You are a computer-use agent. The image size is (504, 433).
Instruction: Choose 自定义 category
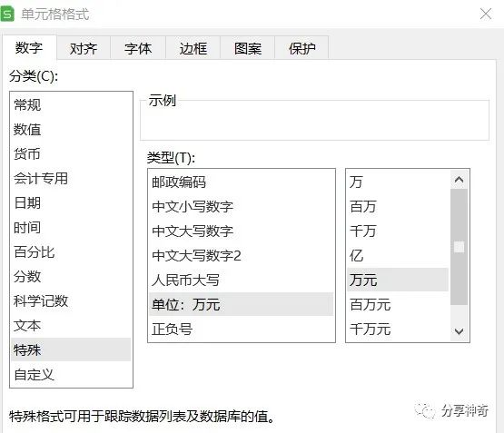[71, 375]
